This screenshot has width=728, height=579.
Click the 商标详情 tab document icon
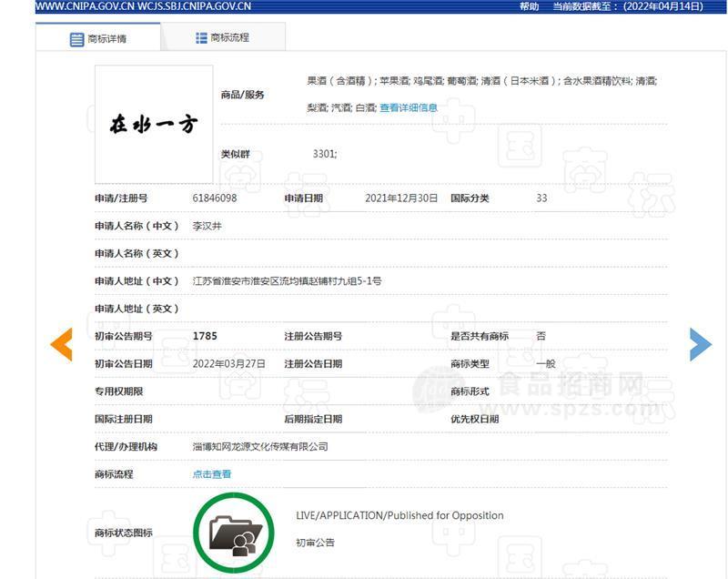(x=76, y=39)
